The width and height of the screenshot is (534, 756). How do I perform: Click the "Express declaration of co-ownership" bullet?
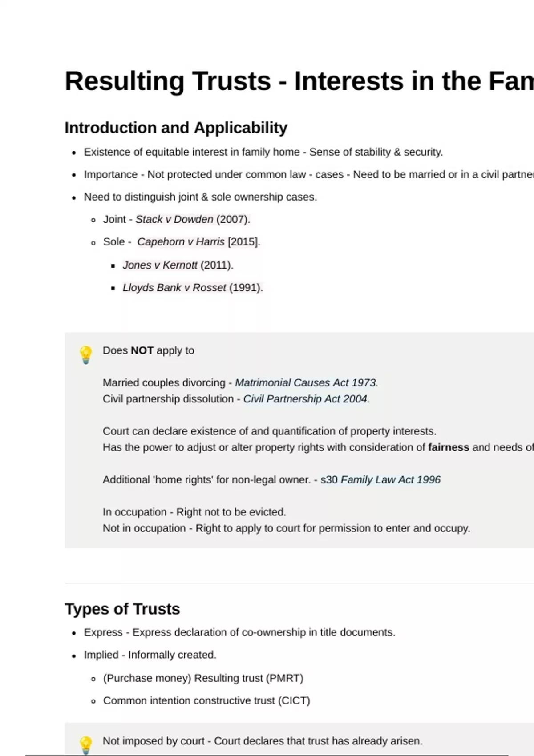pos(239,632)
